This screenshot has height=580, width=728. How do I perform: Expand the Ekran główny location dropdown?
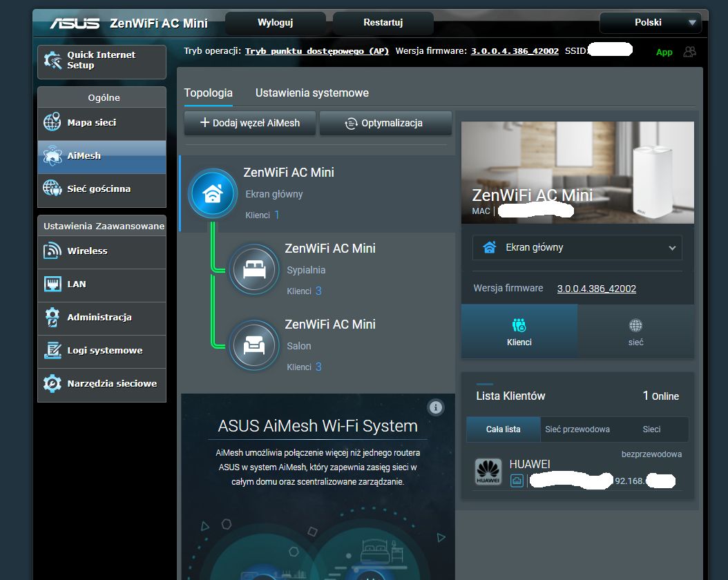[577, 247]
